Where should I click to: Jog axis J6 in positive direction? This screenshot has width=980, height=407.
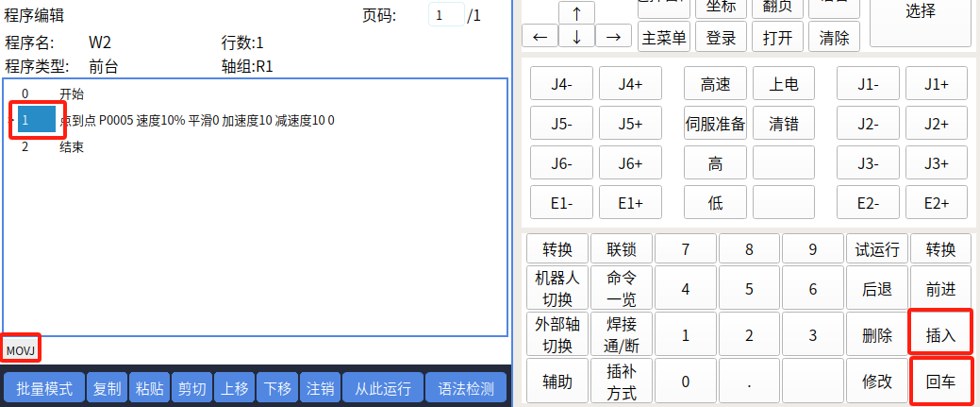click(x=630, y=163)
